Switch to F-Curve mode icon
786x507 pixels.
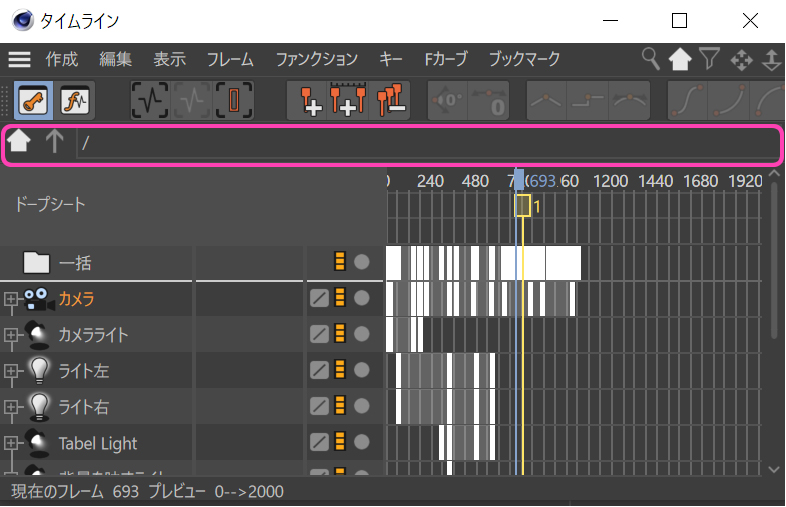click(x=74, y=100)
